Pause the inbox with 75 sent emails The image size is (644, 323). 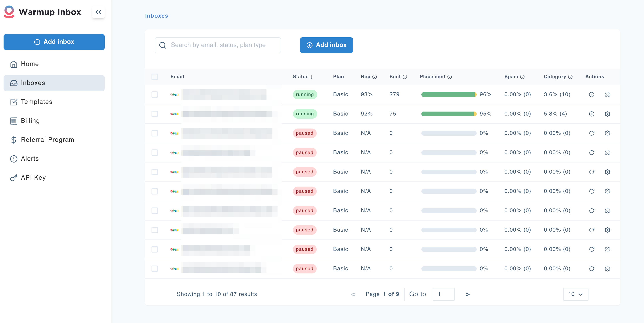pyautogui.click(x=591, y=114)
